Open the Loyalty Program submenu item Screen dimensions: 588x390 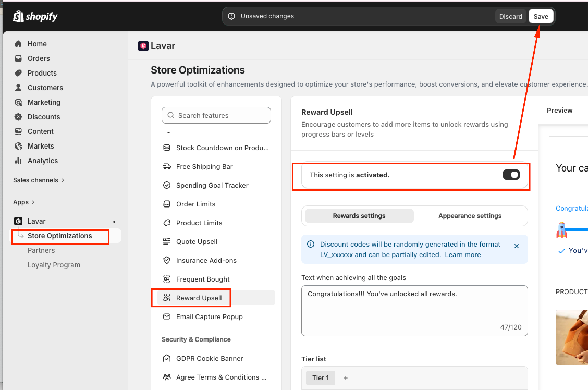click(54, 265)
